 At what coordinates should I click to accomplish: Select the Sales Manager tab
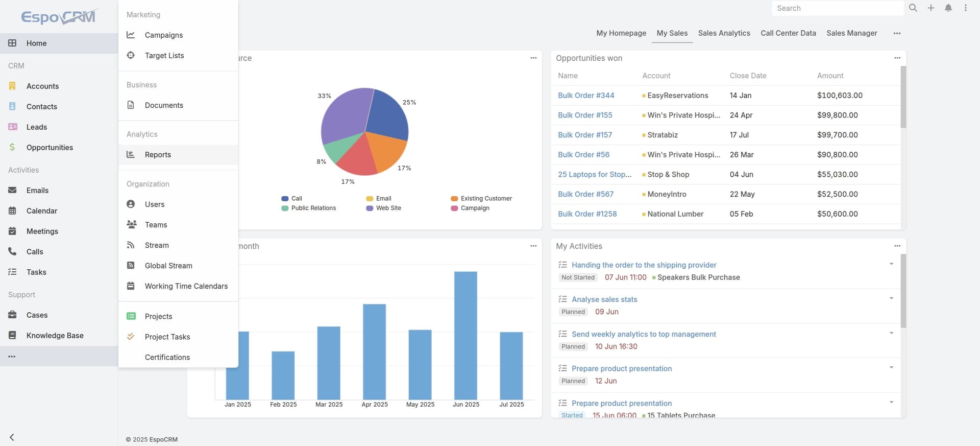[x=851, y=33]
